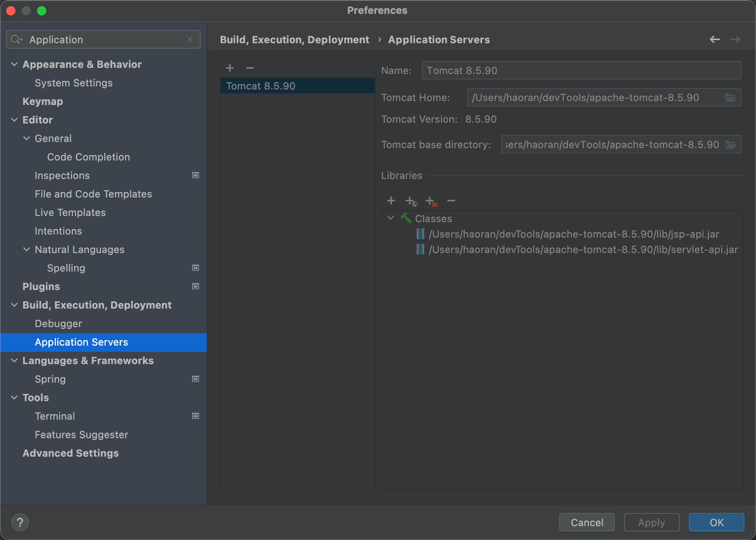Open Debugger settings
This screenshot has width=756, height=540.
[58, 324]
